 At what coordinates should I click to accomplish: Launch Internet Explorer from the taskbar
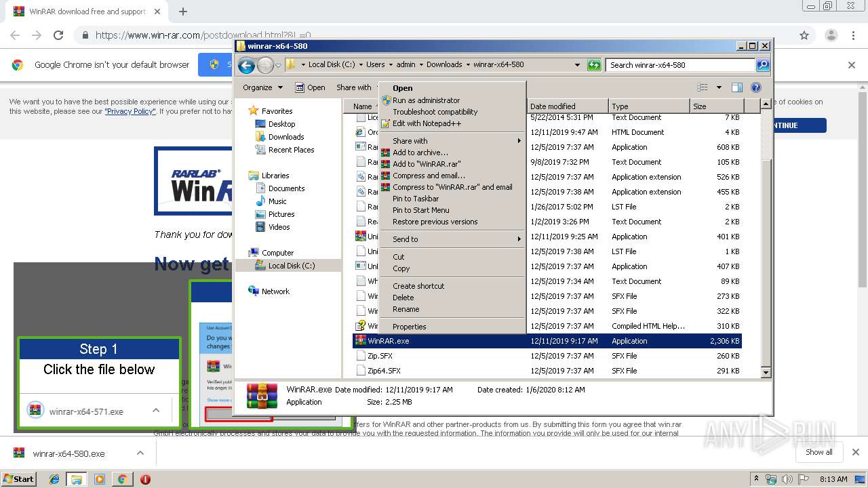(x=54, y=479)
